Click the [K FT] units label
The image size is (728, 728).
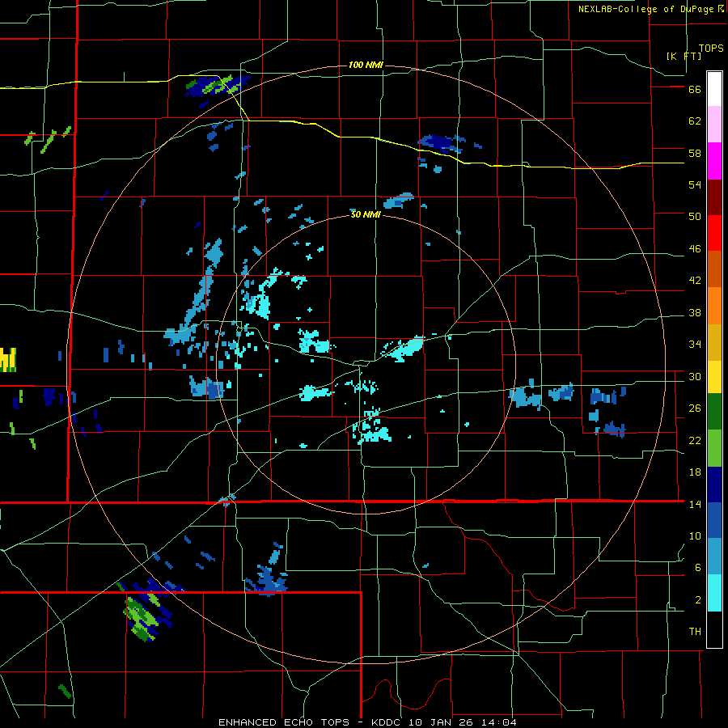tap(684, 56)
